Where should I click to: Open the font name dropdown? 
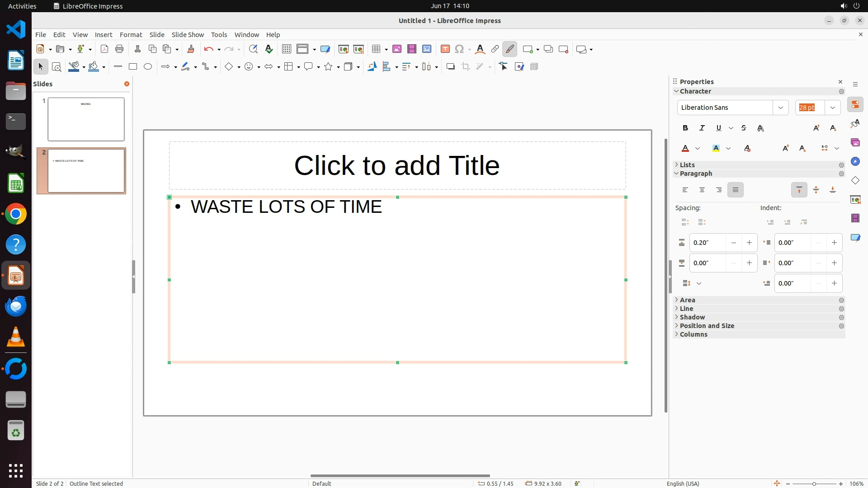point(780,108)
